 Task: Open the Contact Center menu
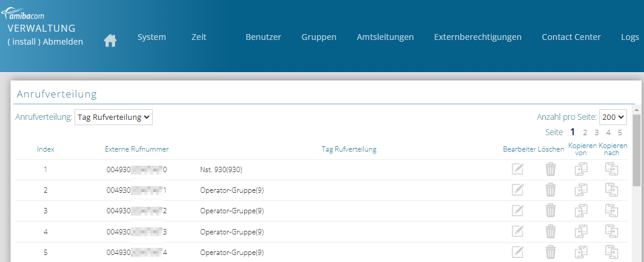(x=571, y=37)
